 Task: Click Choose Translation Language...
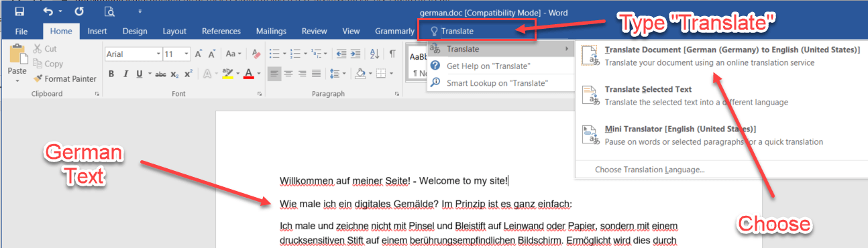click(649, 170)
